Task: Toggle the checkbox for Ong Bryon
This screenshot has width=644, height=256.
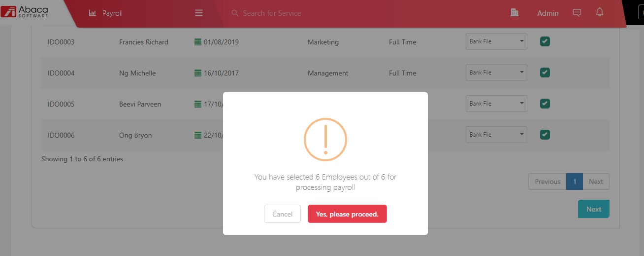Action: click(x=545, y=134)
